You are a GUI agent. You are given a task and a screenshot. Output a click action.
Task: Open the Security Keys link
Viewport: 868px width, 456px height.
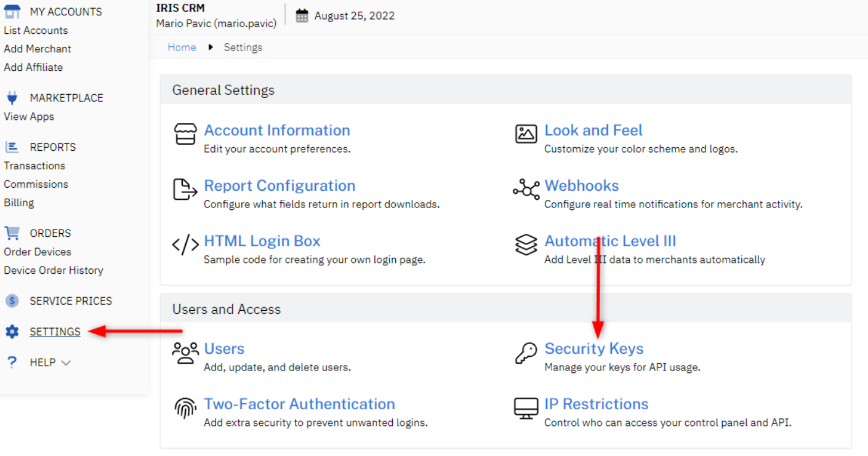point(593,348)
